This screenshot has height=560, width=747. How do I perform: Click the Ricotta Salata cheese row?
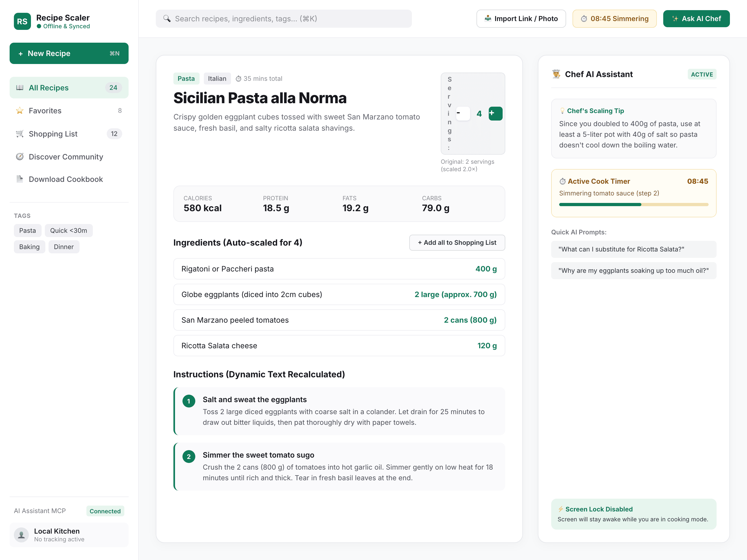click(339, 346)
